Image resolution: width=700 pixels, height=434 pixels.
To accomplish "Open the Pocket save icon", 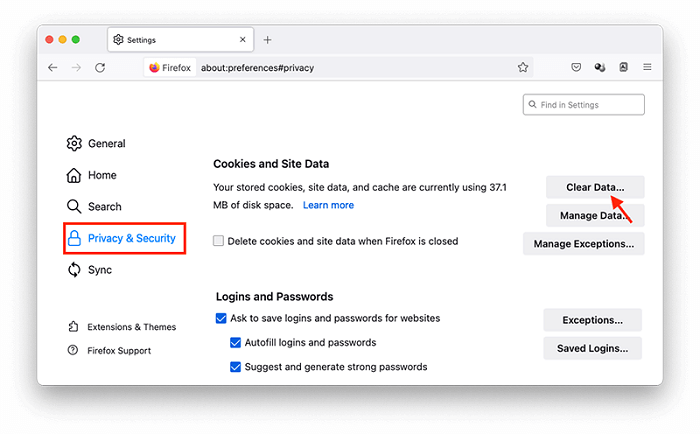I will (x=576, y=67).
